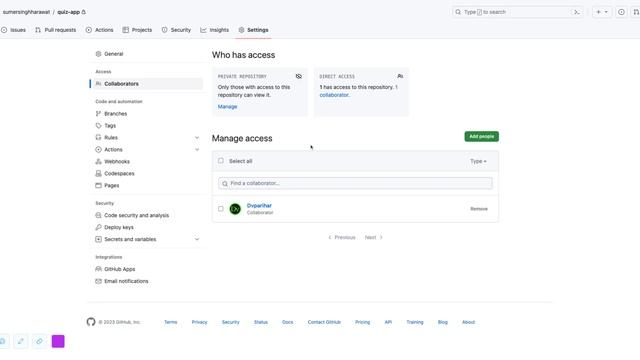640x360 pixels.
Task: Open Tags settings
Action: (110, 126)
